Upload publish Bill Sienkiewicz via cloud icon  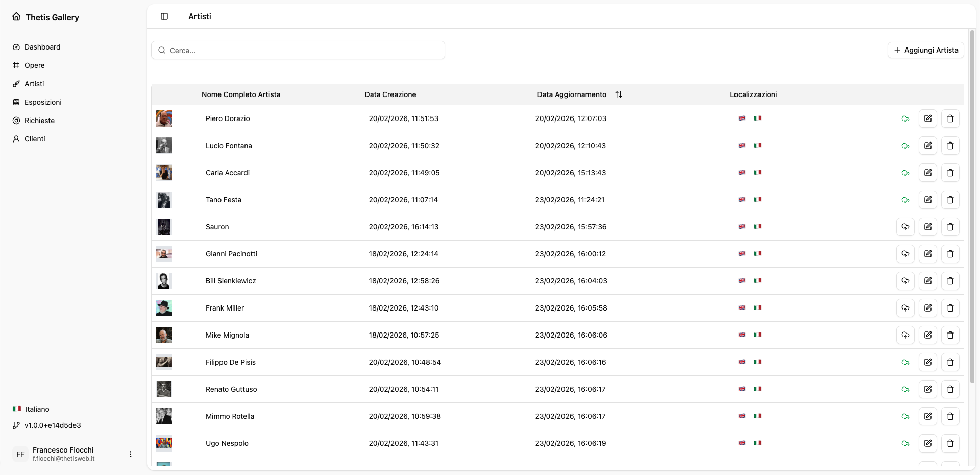[x=905, y=281]
